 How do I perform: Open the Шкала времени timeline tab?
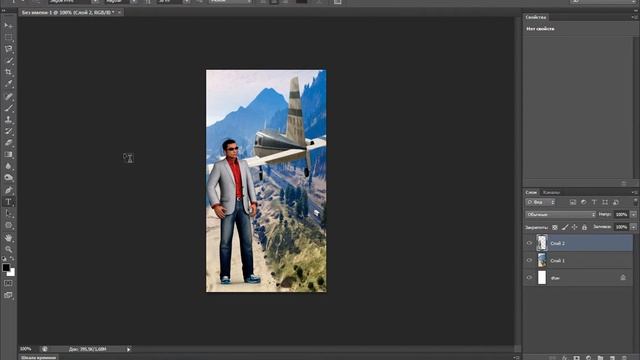(x=39, y=358)
